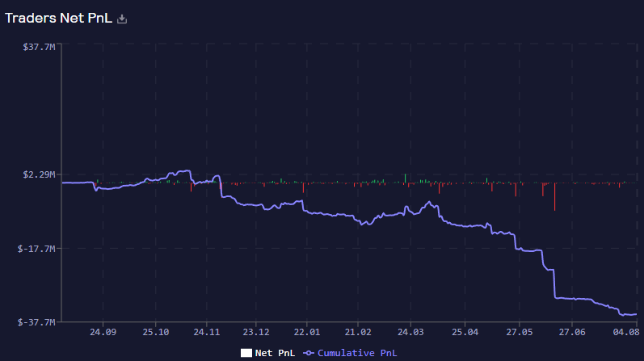This screenshot has height=361, width=644.
Task: Click the white Net PnL legend swatch
Action: 246,353
